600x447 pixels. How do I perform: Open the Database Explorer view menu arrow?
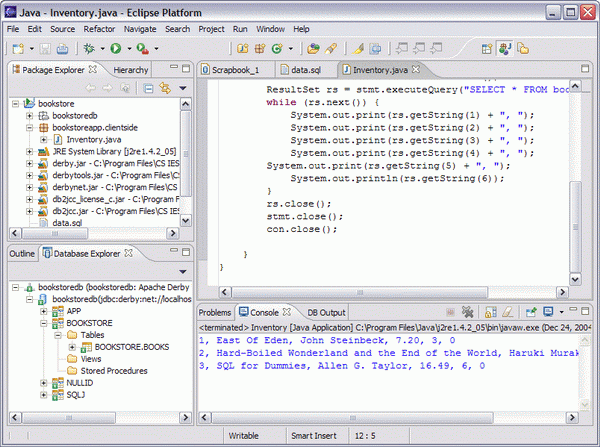point(183,272)
